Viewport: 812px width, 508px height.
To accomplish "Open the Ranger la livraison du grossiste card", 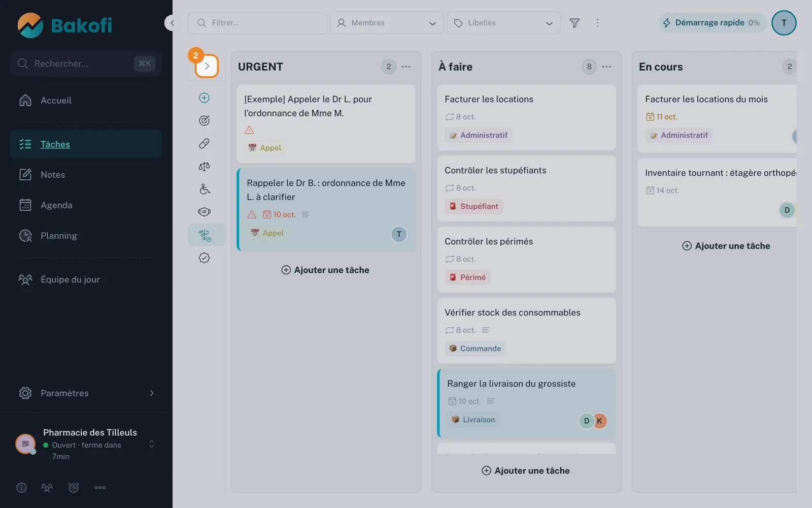I will click(x=526, y=403).
